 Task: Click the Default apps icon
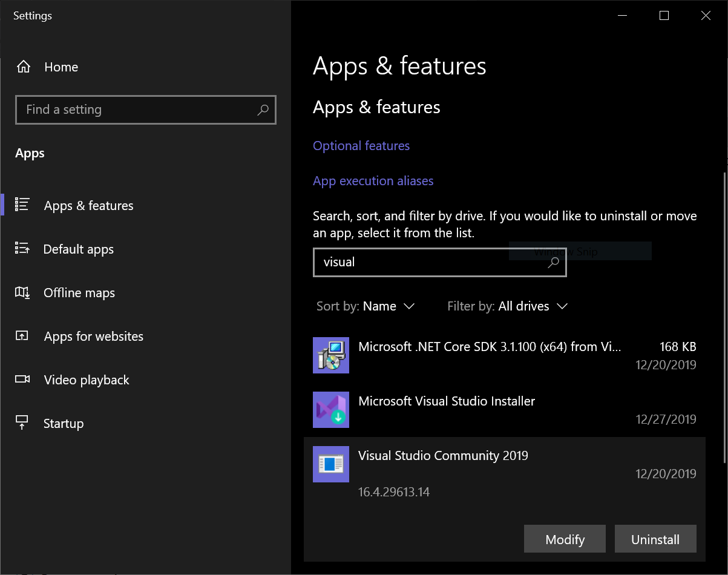click(22, 249)
